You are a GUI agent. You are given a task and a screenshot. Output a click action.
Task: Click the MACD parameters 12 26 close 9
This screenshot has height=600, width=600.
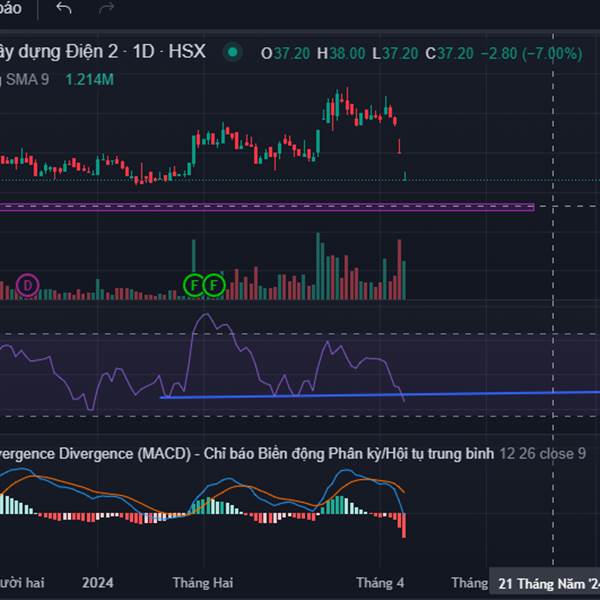point(543,453)
